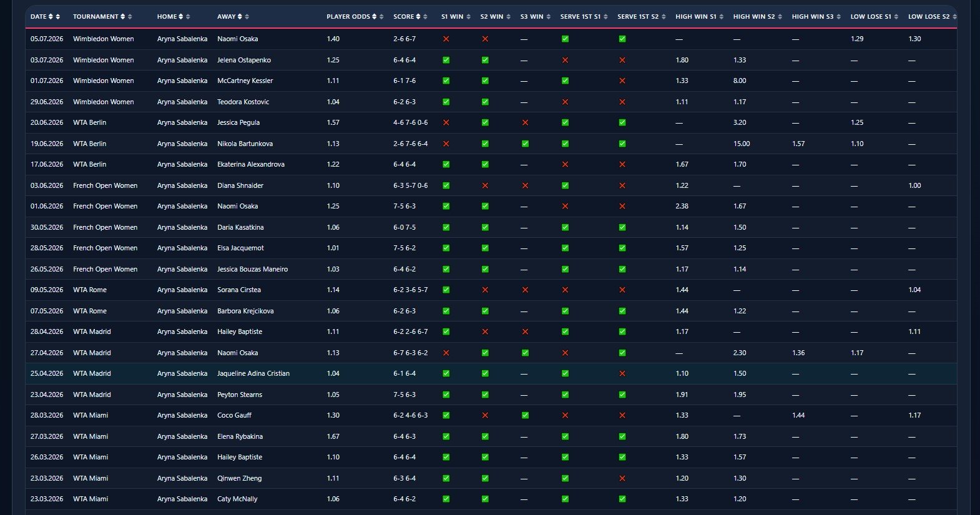This screenshot has width=980, height=515.
Task: Click S1 WIN red cross in 05.07.2026 row
Action: (x=446, y=39)
